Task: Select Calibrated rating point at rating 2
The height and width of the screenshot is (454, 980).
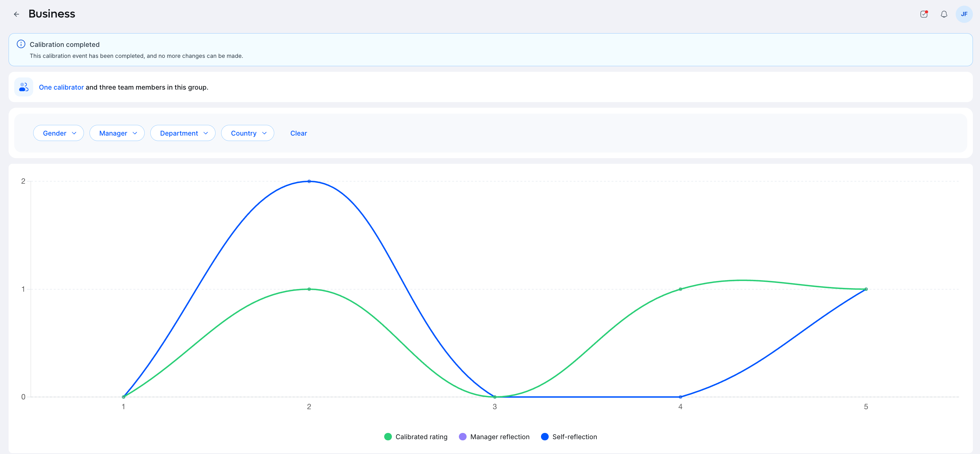Action: pyautogui.click(x=309, y=289)
